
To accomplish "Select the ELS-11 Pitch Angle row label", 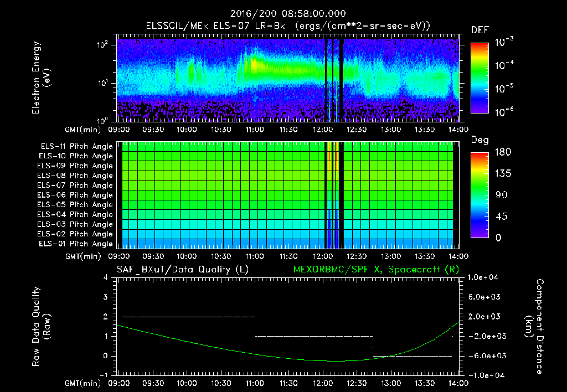I will pos(76,147).
